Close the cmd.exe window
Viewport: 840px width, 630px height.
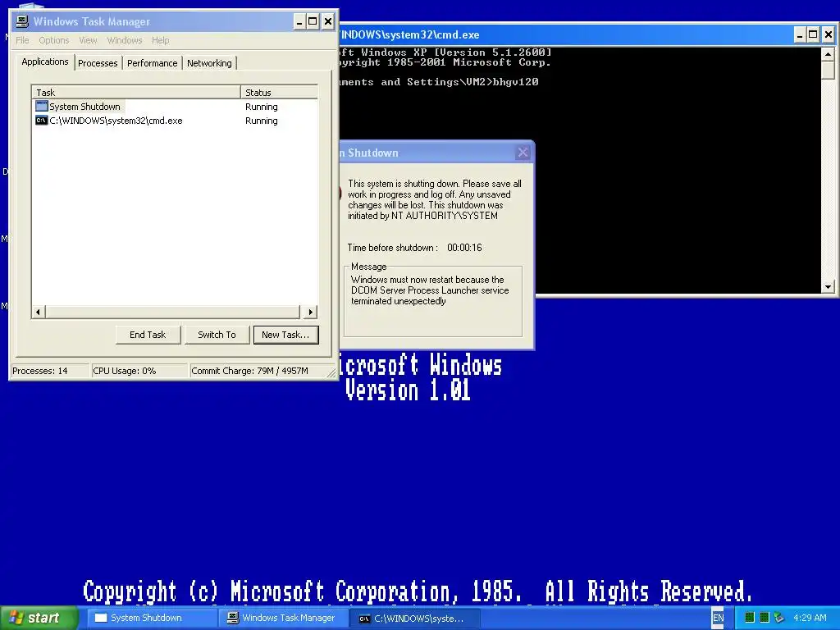[x=828, y=34]
